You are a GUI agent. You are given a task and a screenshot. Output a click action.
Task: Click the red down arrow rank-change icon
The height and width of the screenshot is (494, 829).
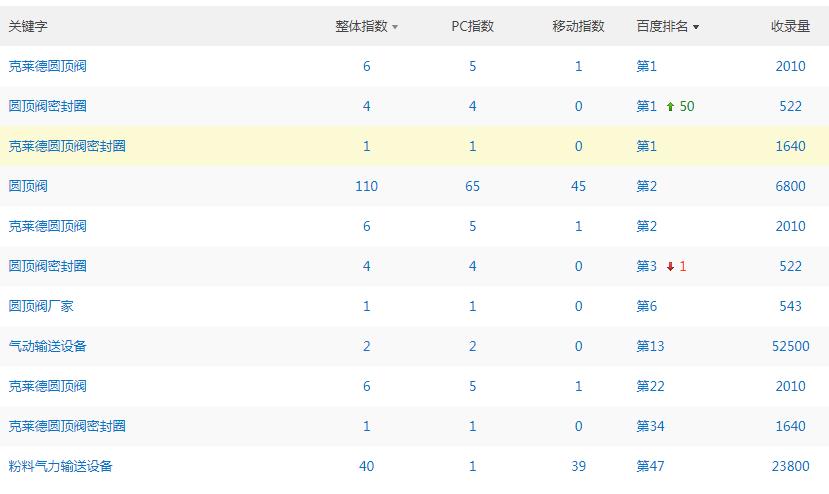point(670,266)
